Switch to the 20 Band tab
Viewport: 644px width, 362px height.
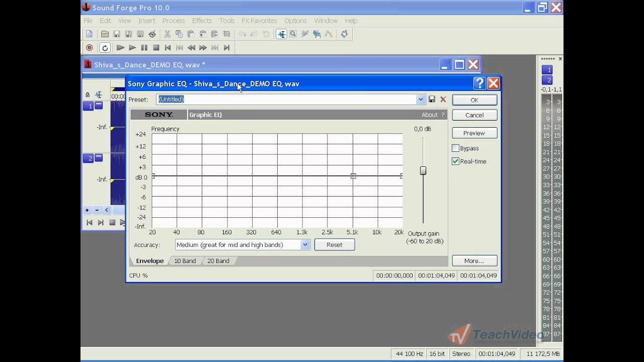(x=218, y=261)
